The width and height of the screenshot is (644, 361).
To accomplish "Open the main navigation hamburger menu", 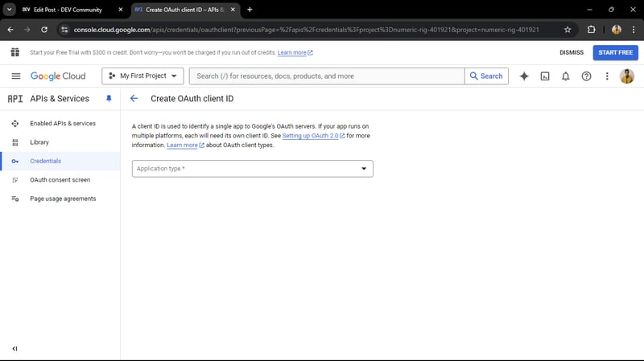I will (x=15, y=76).
